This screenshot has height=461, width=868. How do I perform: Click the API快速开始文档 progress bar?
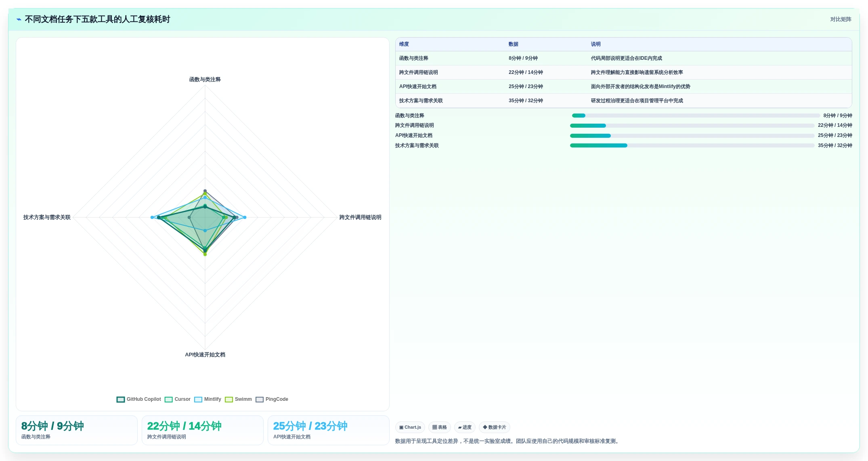point(692,136)
